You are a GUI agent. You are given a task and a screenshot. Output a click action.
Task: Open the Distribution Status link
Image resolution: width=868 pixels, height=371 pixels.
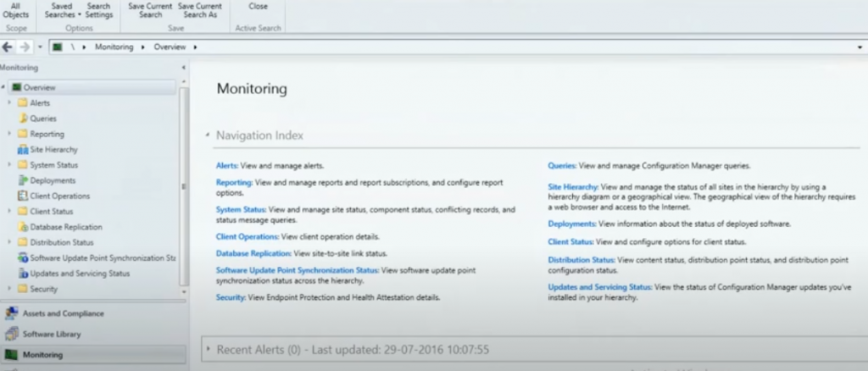tap(581, 260)
